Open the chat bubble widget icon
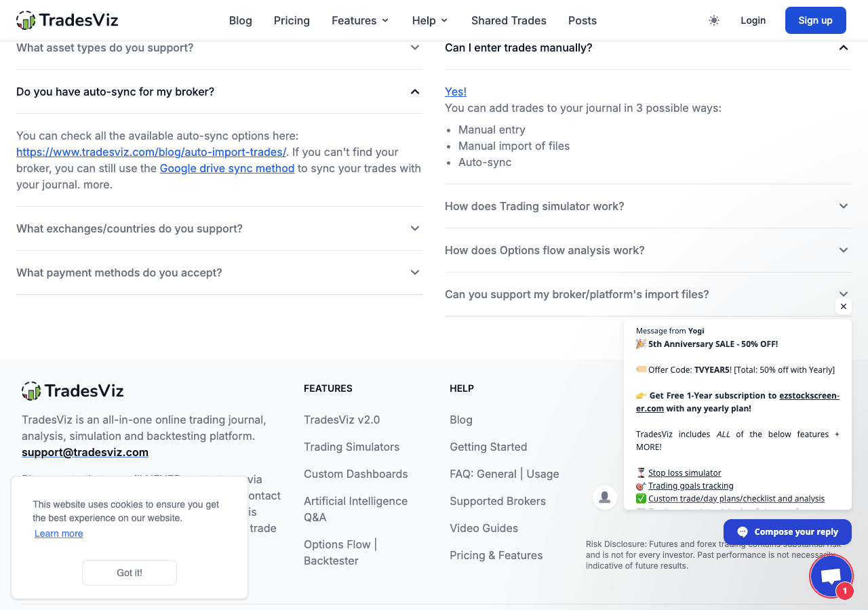 coord(831,576)
